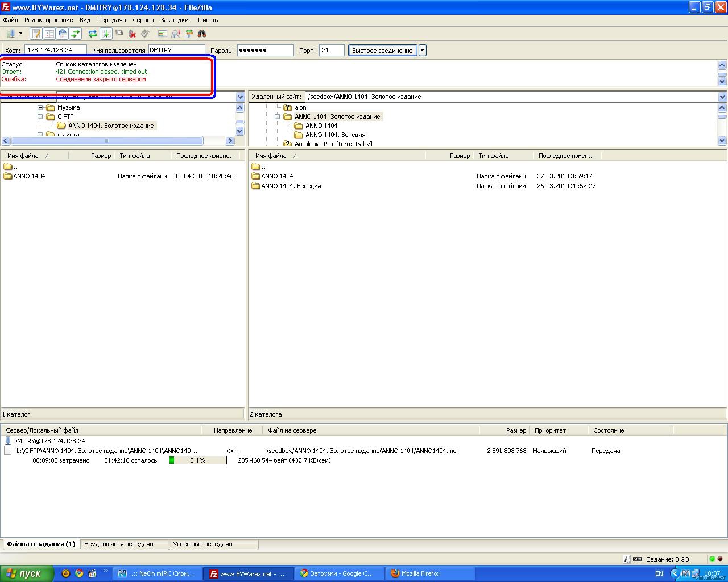Open the Вид menu
This screenshot has width=728, height=582.
pyautogui.click(x=85, y=20)
